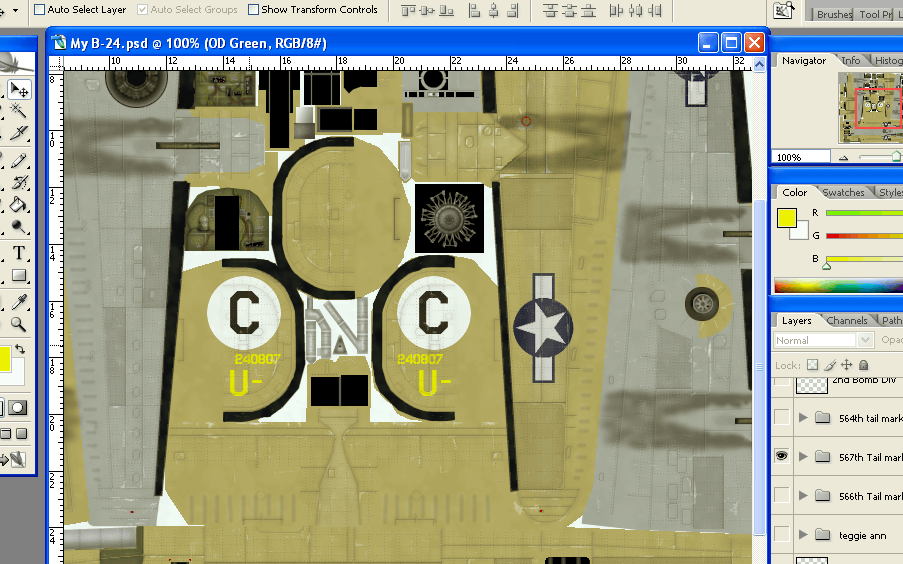Distribute right edges of layers

pos(654,10)
